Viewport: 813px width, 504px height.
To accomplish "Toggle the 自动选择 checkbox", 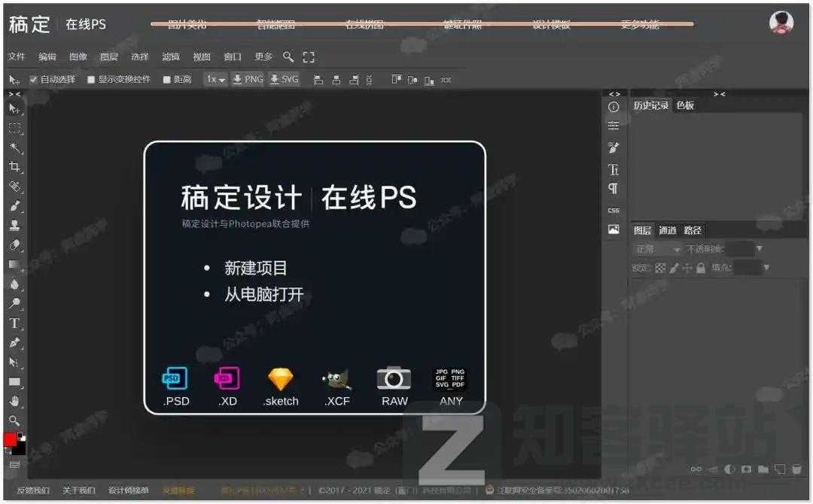I will [32, 79].
